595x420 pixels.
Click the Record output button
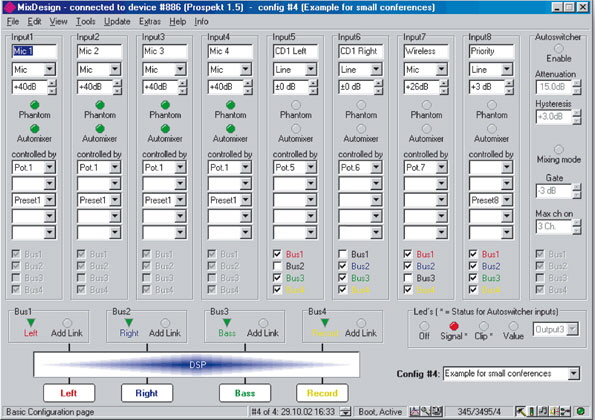322,393
